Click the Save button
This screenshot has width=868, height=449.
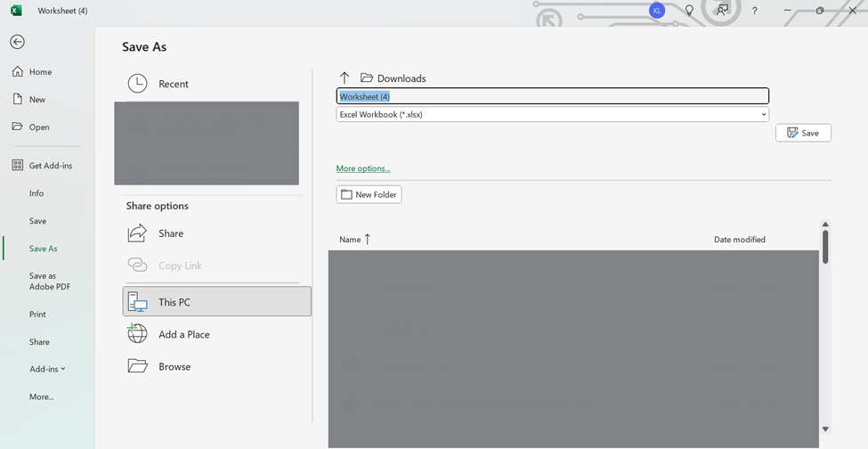[x=803, y=133]
